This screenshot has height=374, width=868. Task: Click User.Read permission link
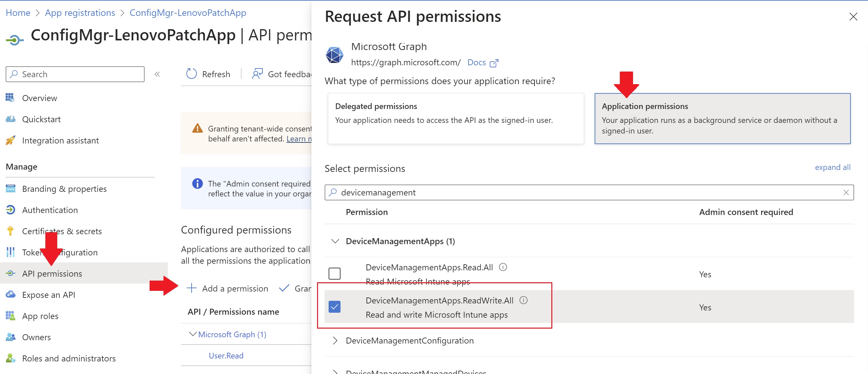coord(226,356)
